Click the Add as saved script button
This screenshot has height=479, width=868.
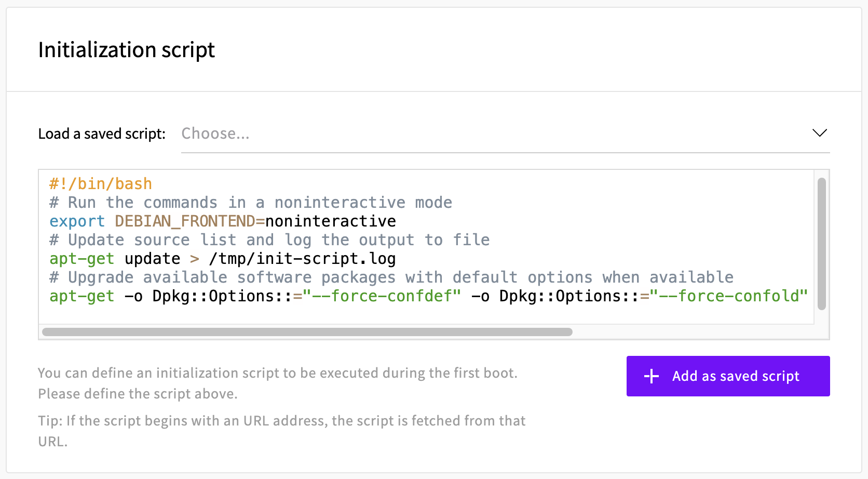point(728,376)
